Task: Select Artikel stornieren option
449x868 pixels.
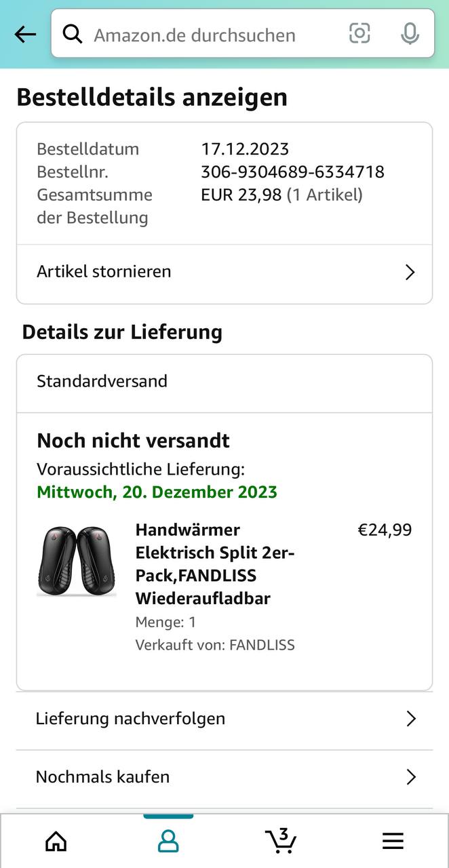Action: pyautogui.click(x=104, y=272)
